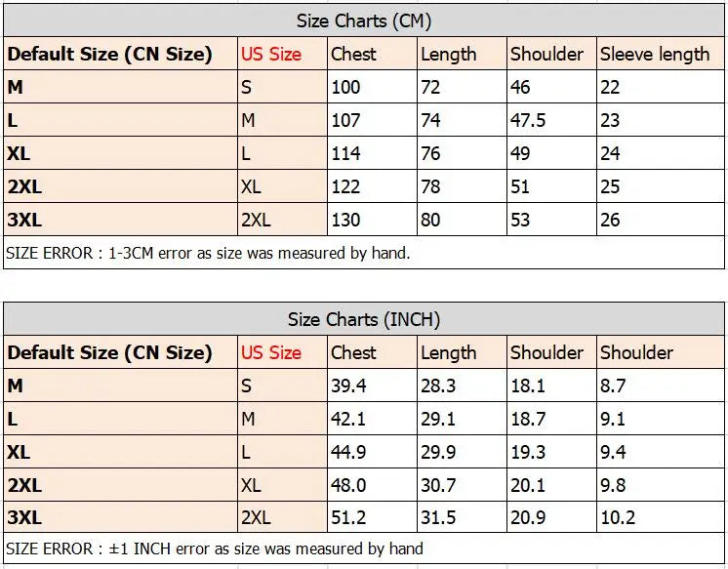Image resolution: width=728 pixels, height=569 pixels.
Task: Click Length value 29.1 in INCH chart
Action: click(438, 419)
